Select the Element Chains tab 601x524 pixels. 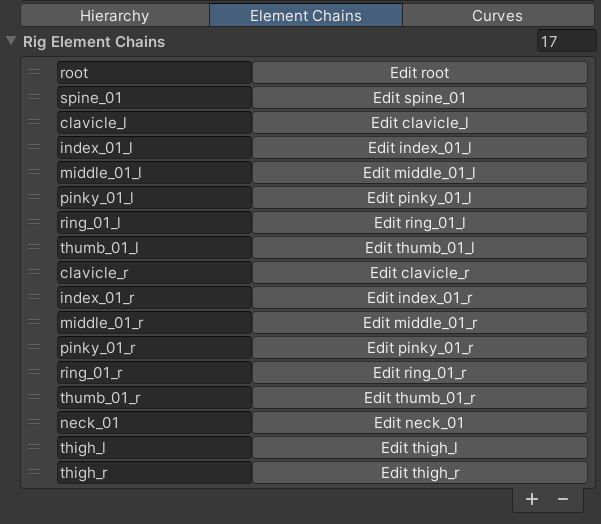(306, 16)
